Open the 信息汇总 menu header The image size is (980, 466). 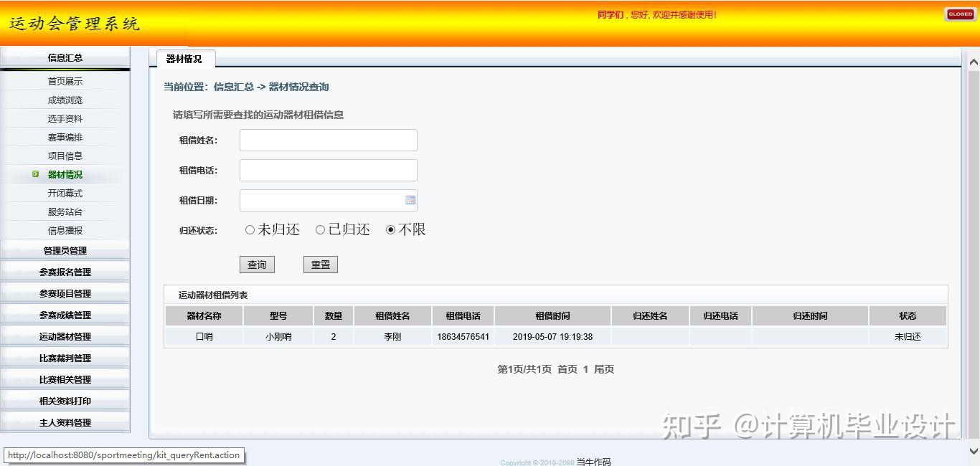pos(65,58)
